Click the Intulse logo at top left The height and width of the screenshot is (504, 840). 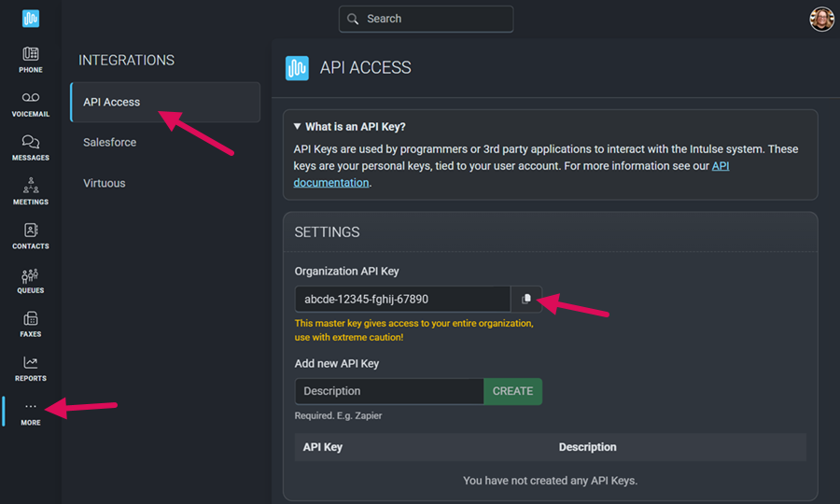click(31, 19)
